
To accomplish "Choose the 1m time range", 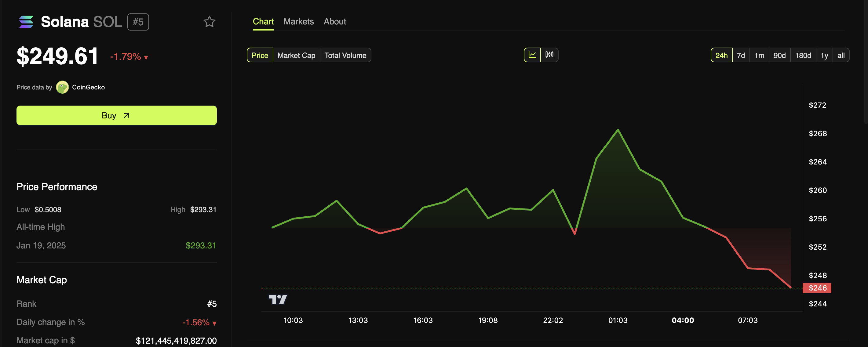I will 759,55.
